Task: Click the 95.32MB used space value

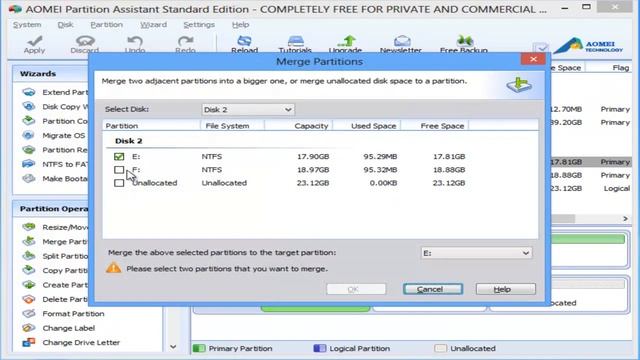Action: pos(380,169)
